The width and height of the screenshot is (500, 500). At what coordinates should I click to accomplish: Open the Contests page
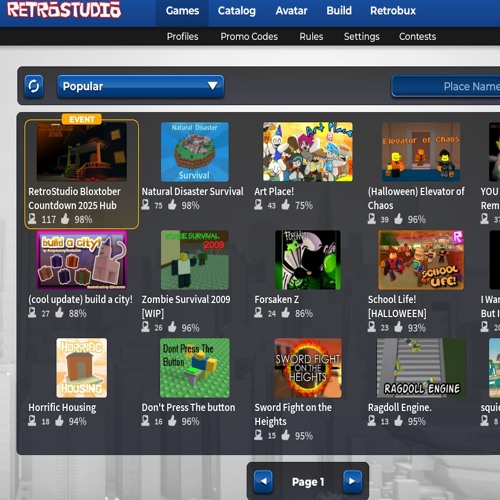coord(417,36)
